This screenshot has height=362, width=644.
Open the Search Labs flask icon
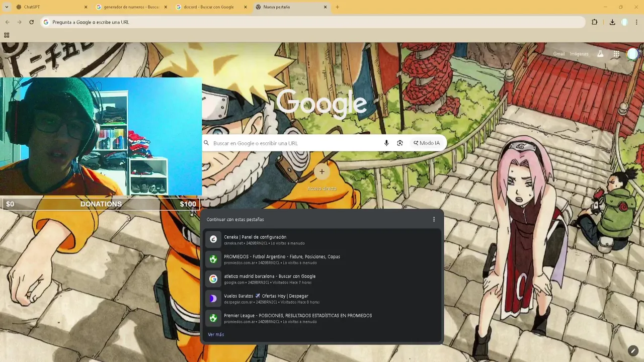[x=600, y=54]
